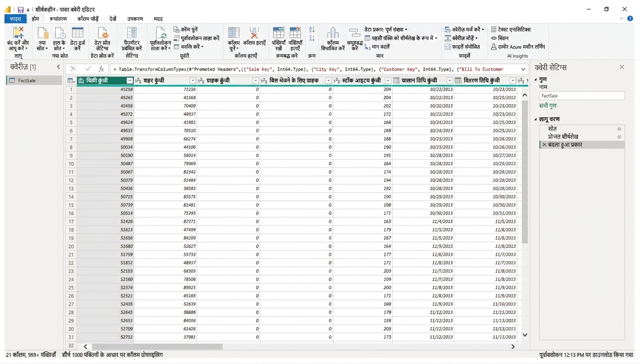Open the Vision AI insight (विज़न)
Screen dimensions: 640x364
pyautogui.click(x=500, y=38)
